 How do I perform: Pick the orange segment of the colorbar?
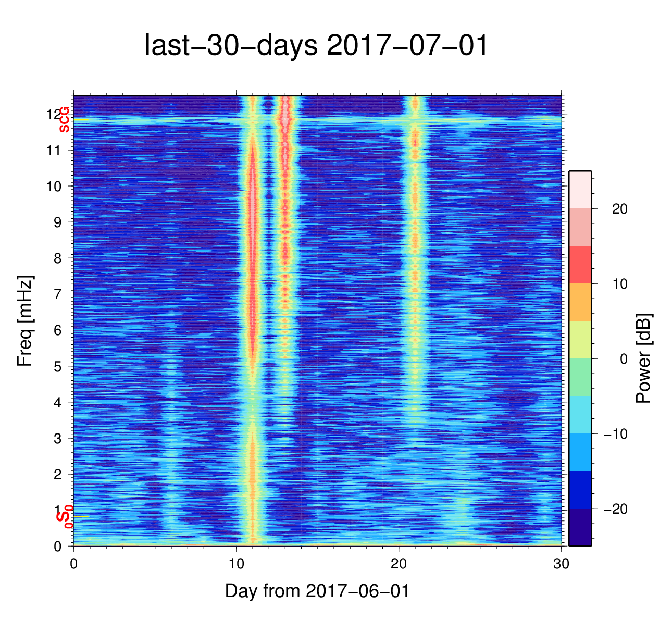point(580,302)
